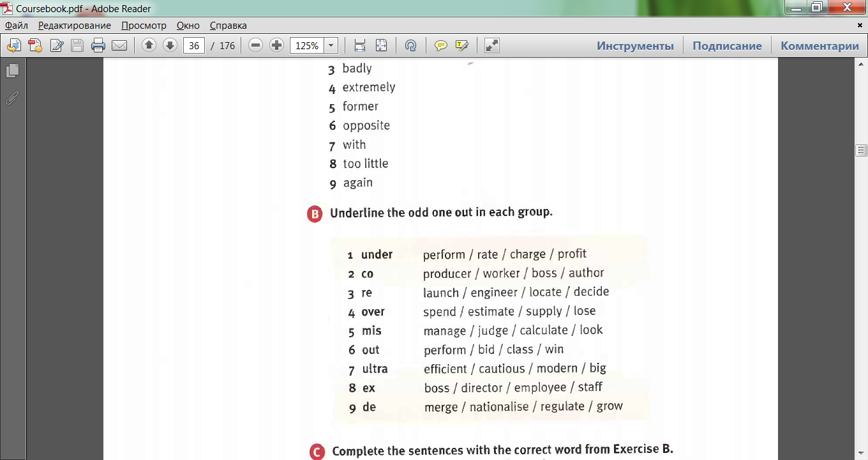Open the Редактирование menu
868x460 pixels.
[x=75, y=26]
